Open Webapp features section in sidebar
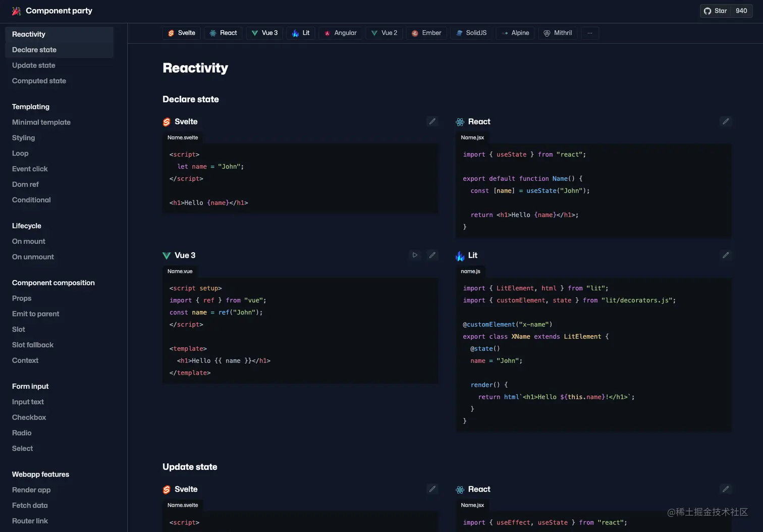 pos(40,474)
